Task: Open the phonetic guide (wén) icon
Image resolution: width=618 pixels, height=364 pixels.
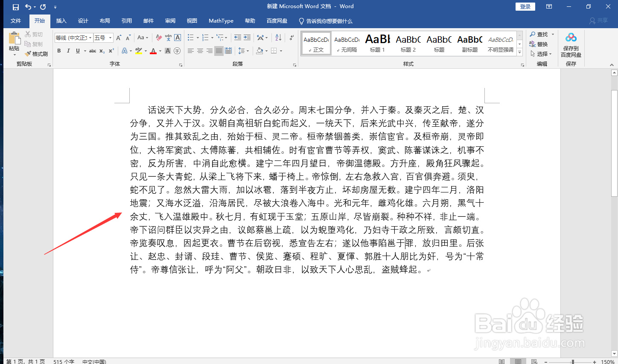Action: tap(168, 38)
